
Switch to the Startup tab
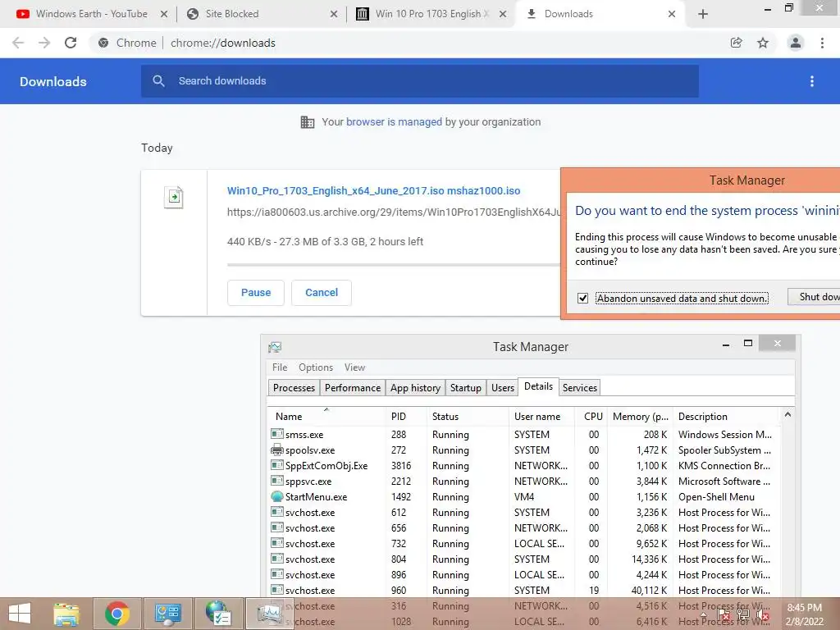pos(466,388)
